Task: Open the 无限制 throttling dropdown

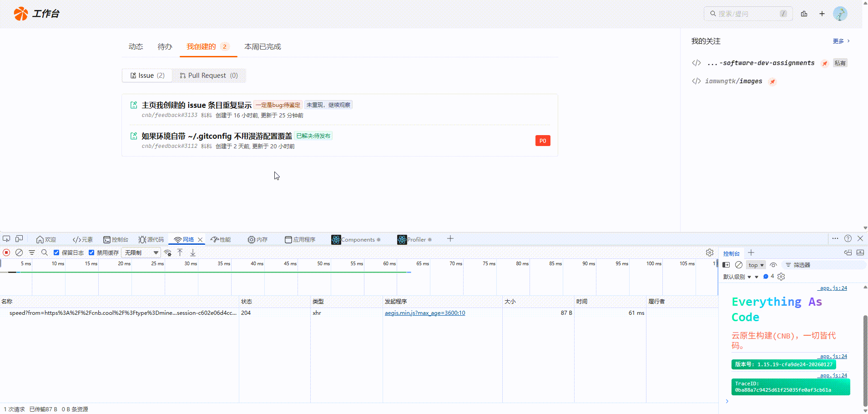Action: (141, 252)
